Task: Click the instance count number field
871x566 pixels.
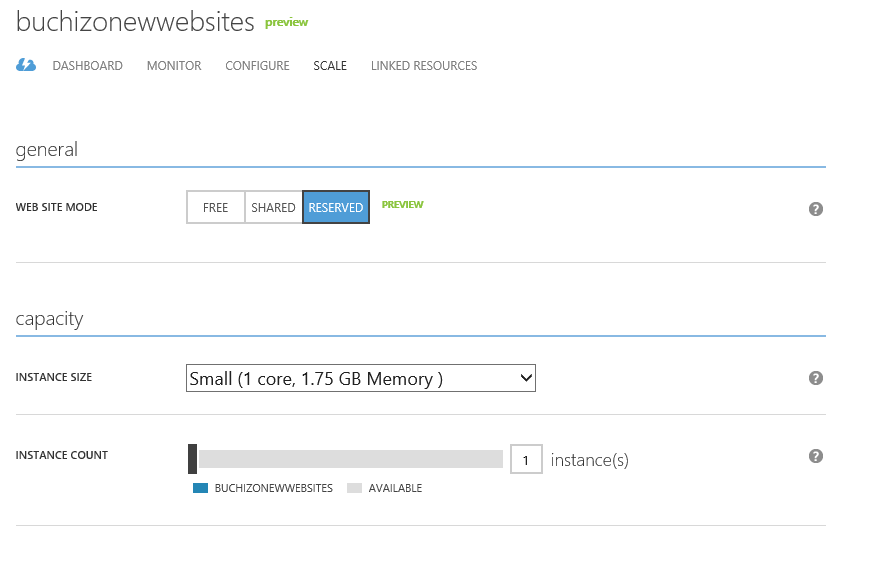Action: (526, 459)
